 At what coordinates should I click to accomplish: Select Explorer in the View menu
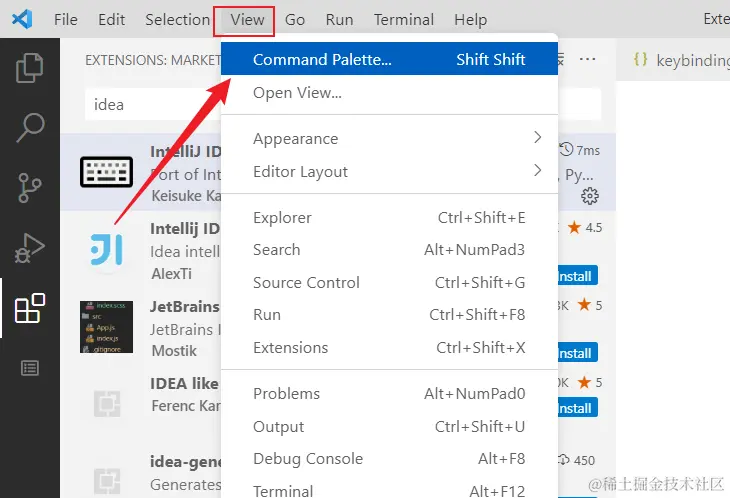click(389, 217)
